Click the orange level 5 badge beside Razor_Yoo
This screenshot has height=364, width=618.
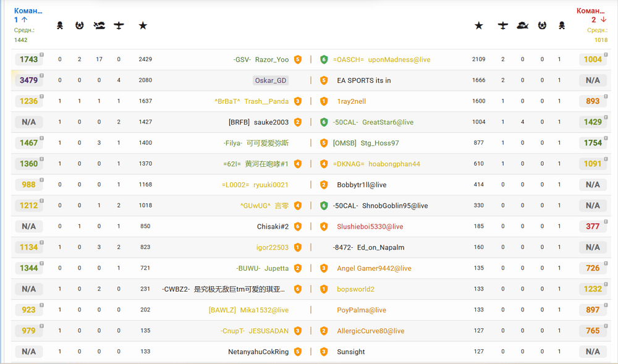298,59
